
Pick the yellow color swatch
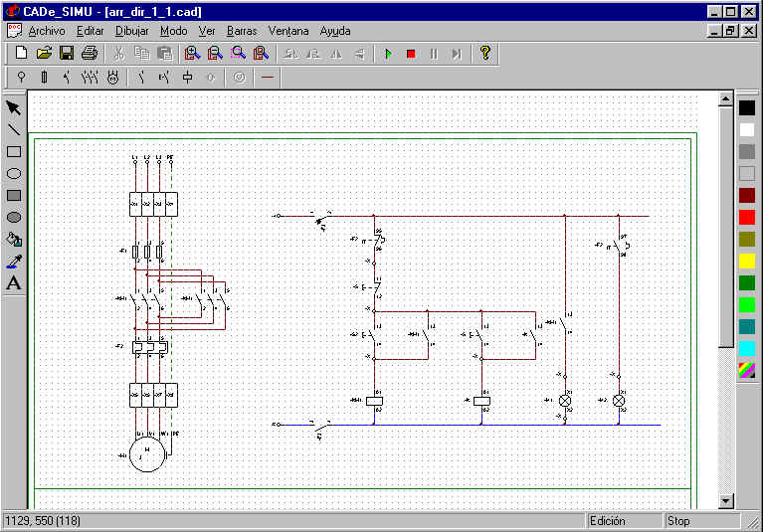(747, 262)
